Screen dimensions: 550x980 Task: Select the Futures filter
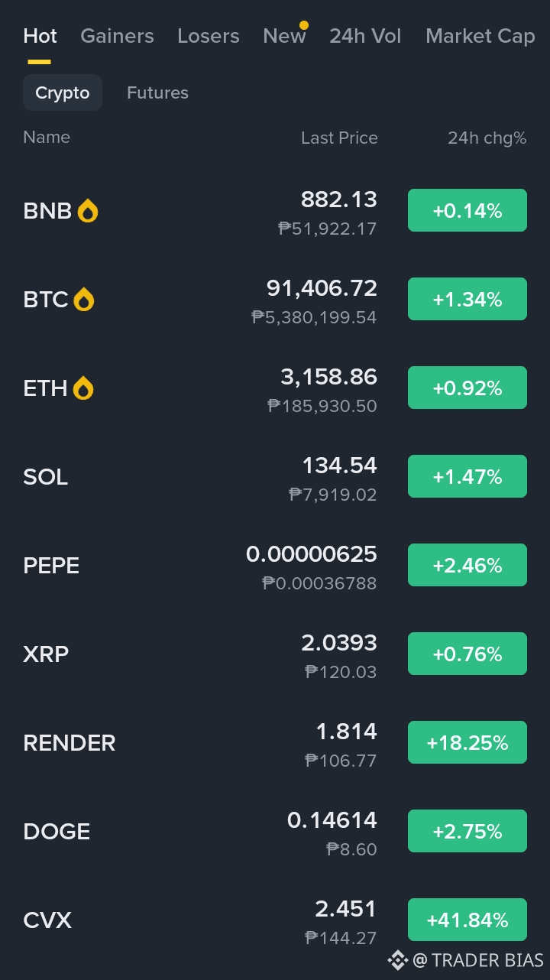157,92
